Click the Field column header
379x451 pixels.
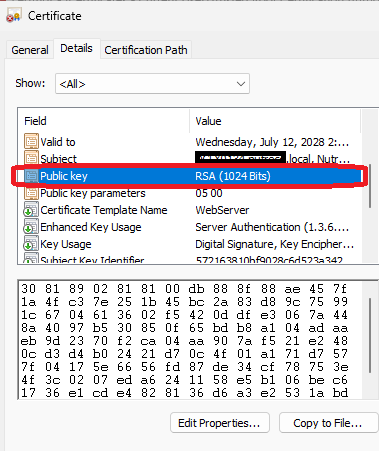coord(103,121)
